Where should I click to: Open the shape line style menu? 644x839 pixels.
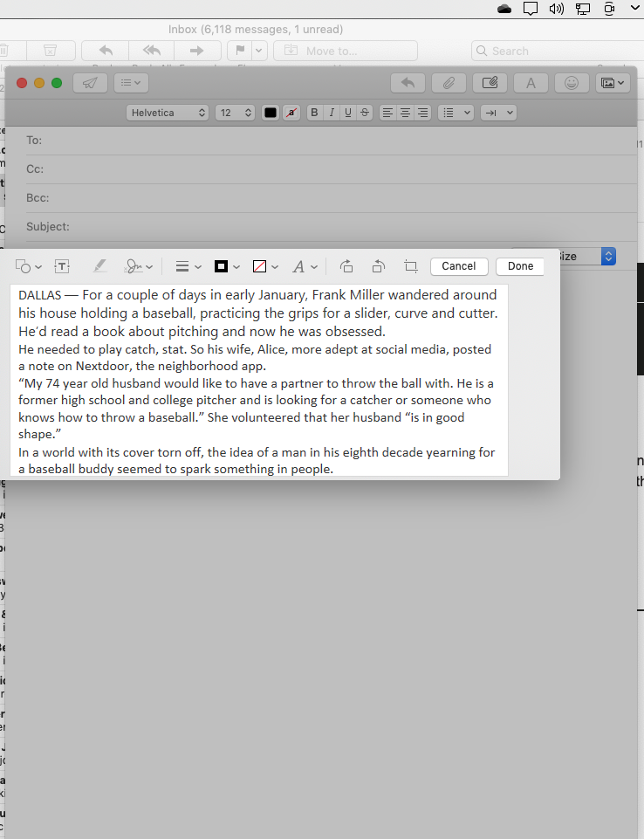coord(188,266)
